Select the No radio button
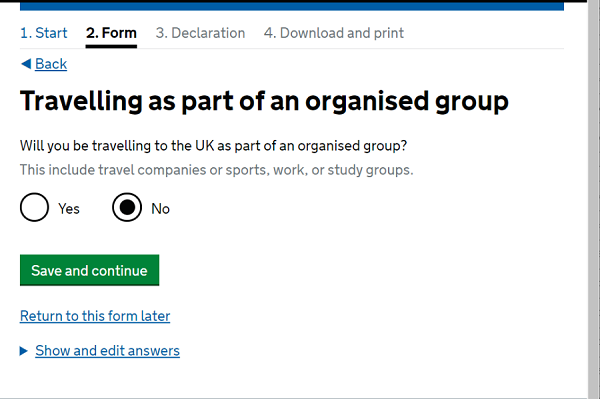Image resolution: width=600 pixels, height=399 pixels. [x=127, y=207]
